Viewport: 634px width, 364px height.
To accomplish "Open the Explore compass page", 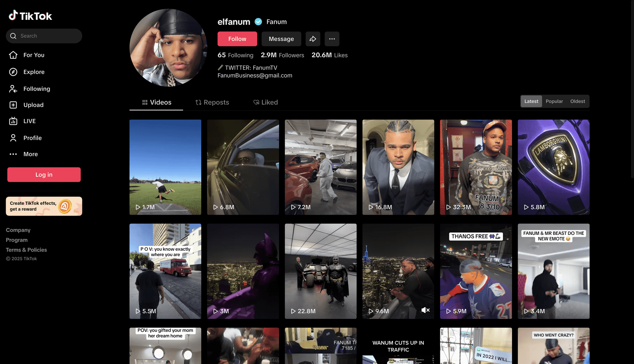I will coord(33,72).
